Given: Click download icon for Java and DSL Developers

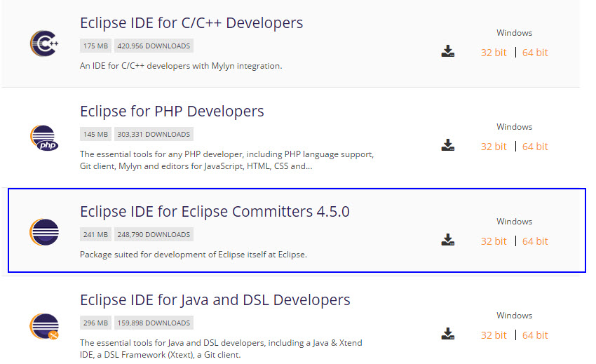Looking at the screenshot, I should [448, 334].
